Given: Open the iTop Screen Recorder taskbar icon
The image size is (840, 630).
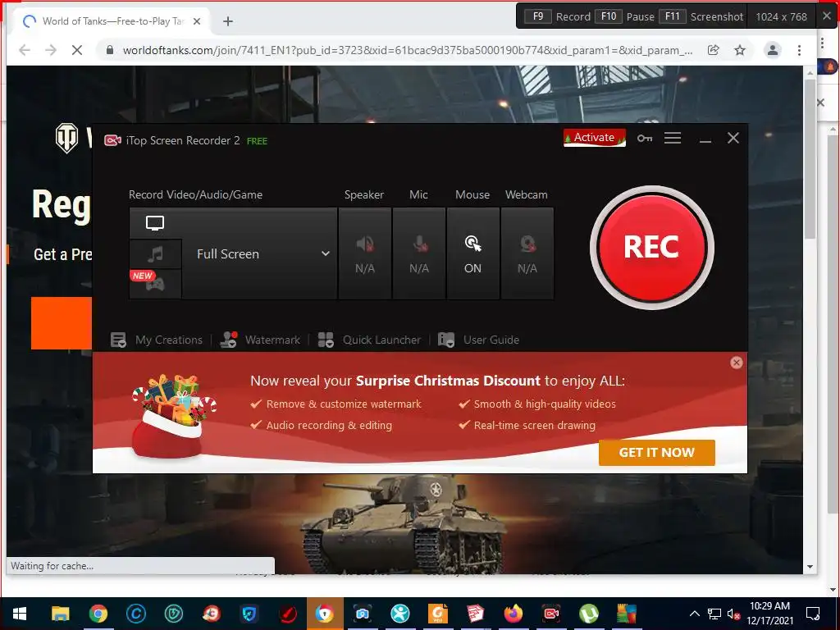Looking at the screenshot, I should (x=551, y=614).
